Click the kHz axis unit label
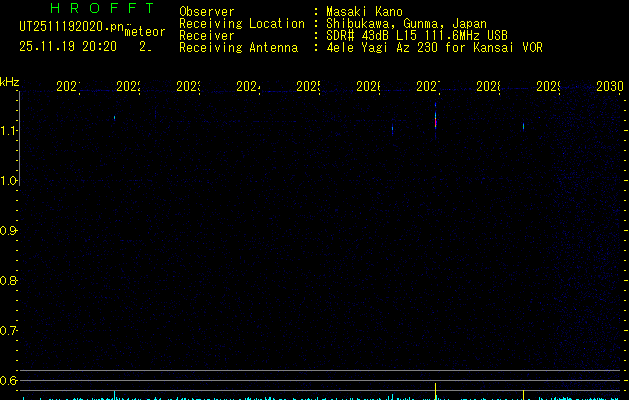Image resolution: width=629 pixels, height=400 pixels. tap(10, 80)
